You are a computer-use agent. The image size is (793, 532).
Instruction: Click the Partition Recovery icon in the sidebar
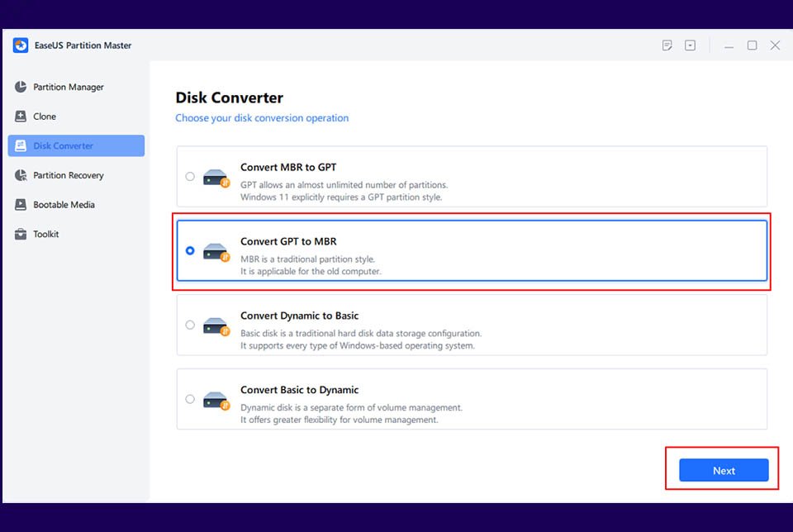(21, 175)
